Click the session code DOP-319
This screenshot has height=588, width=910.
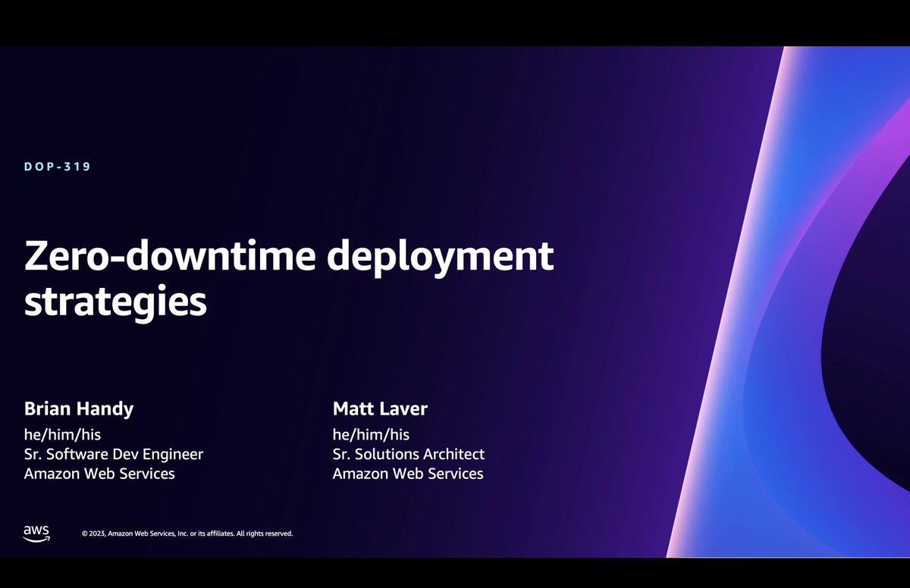pyautogui.click(x=58, y=166)
